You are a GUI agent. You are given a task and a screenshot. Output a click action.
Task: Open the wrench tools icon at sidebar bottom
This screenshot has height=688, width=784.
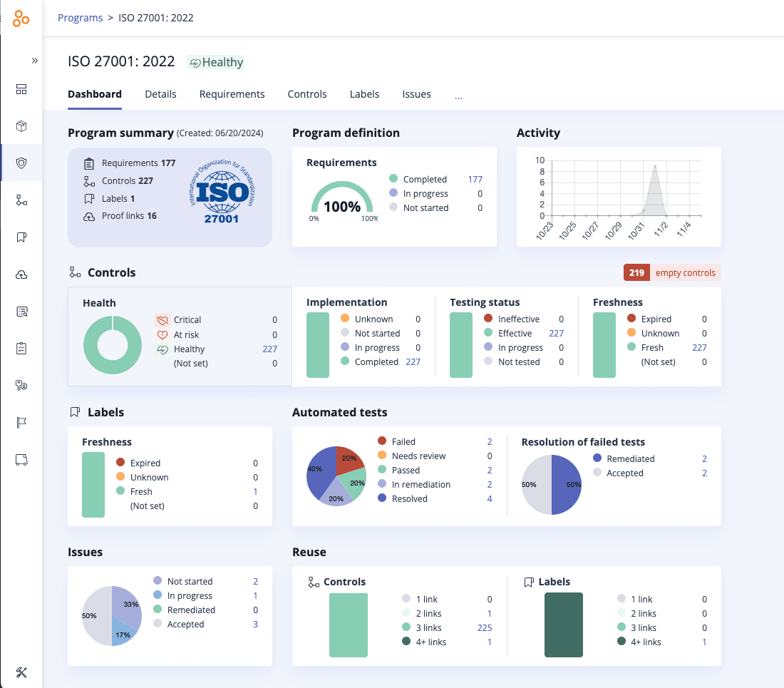click(x=21, y=672)
